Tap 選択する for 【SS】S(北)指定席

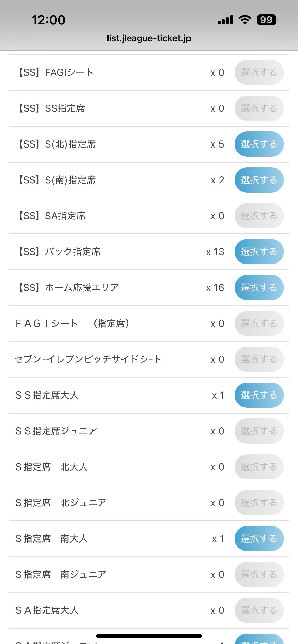click(259, 144)
